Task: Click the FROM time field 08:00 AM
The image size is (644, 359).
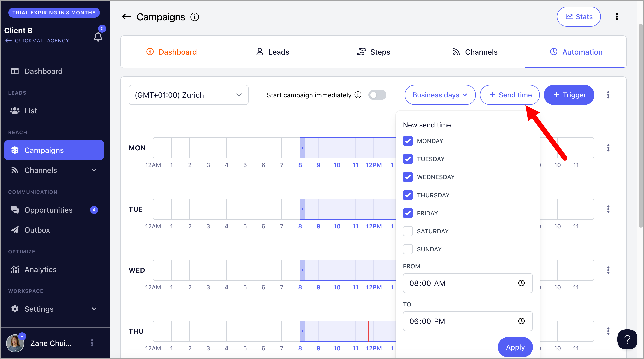Action: tap(468, 283)
